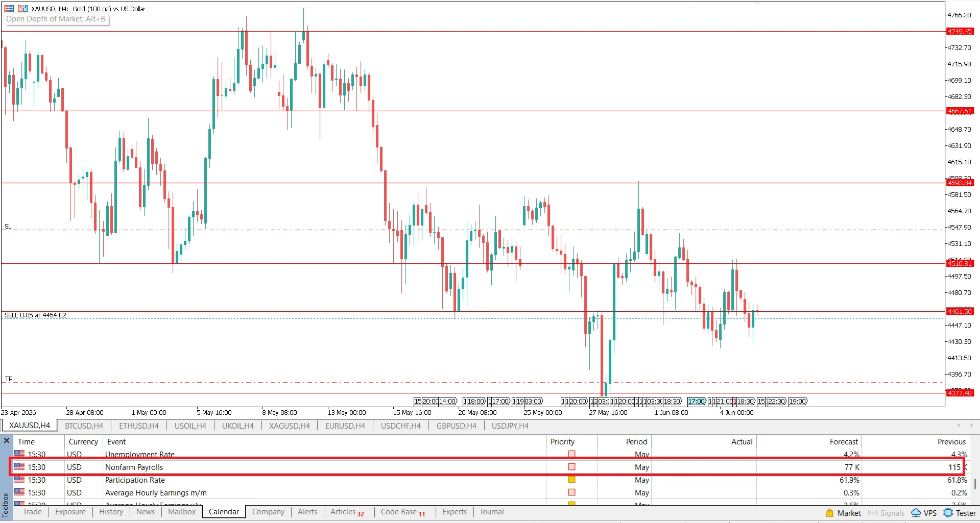Open the Trade tab in Toolbox
The width and height of the screenshot is (980, 523).
32,512
